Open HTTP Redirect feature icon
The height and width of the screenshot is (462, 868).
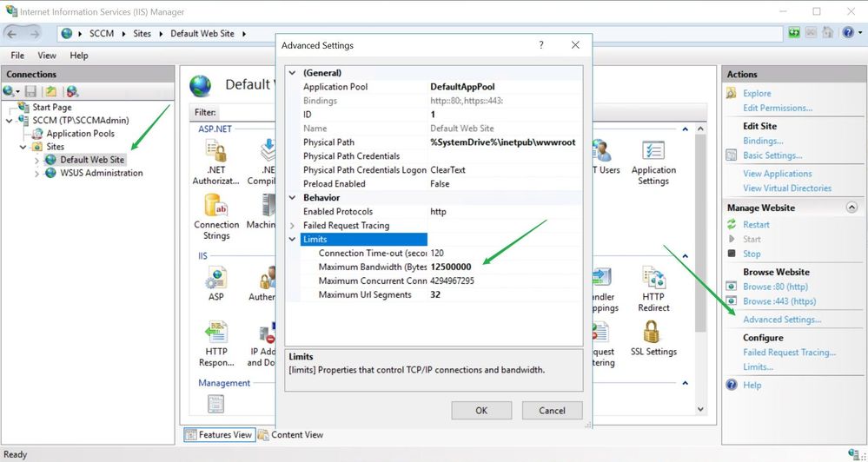click(x=653, y=278)
